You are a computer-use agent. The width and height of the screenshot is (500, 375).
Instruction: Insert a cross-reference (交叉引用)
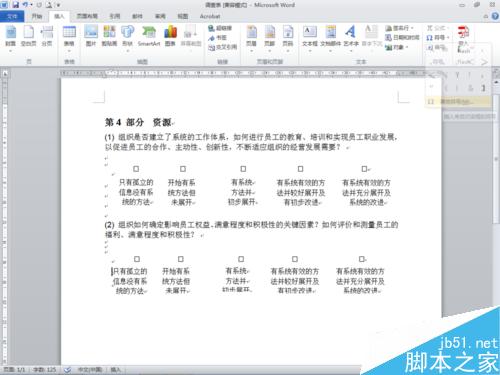click(223, 47)
